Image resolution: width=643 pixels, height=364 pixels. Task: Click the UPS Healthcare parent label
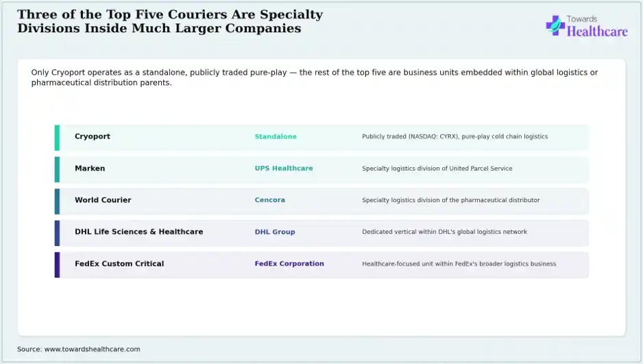[284, 168]
